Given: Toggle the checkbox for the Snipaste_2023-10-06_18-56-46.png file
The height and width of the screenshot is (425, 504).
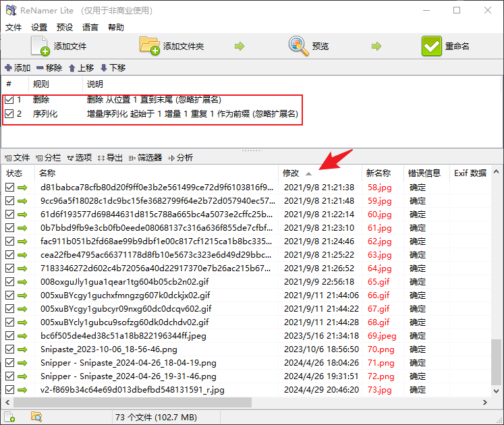Looking at the screenshot, I should [9, 349].
